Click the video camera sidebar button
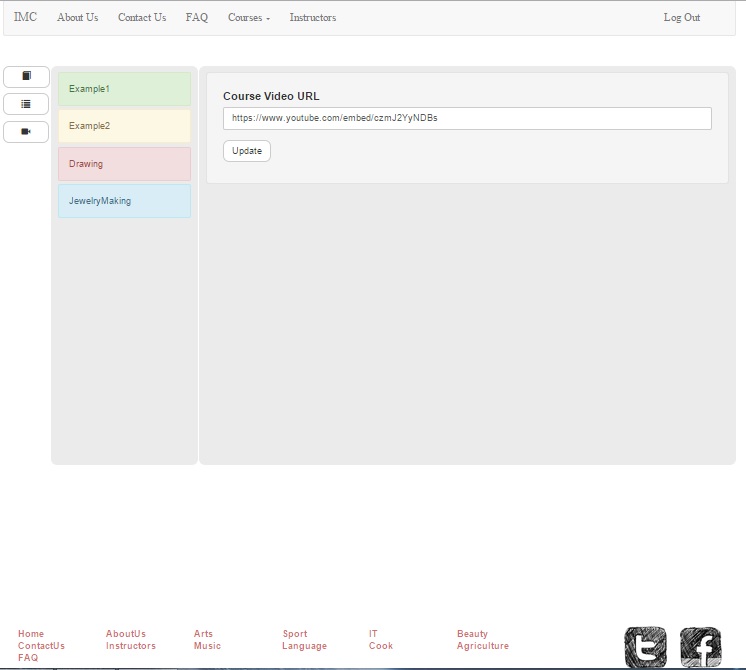 click(26, 131)
